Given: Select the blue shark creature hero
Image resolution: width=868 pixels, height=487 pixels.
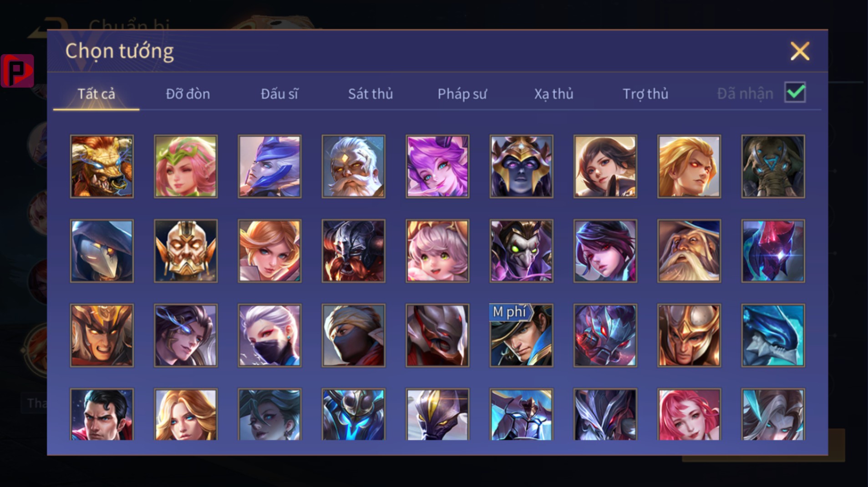Looking at the screenshot, I should click(x=773, y=336).
